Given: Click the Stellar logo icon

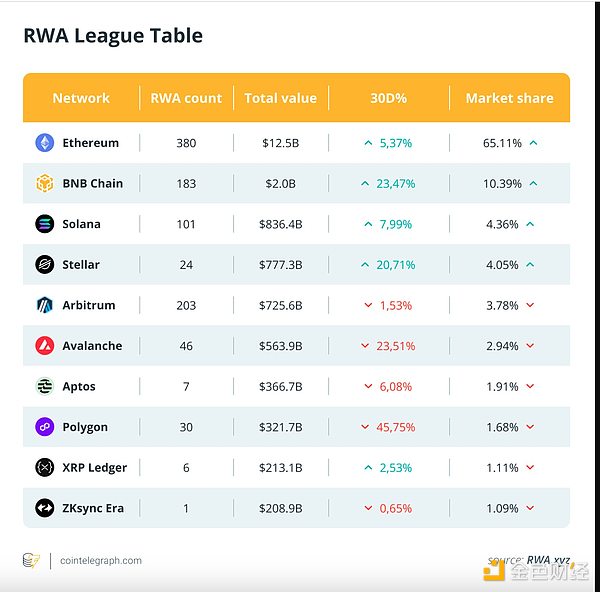Looking at the screenshot, I should click(44, 265).
